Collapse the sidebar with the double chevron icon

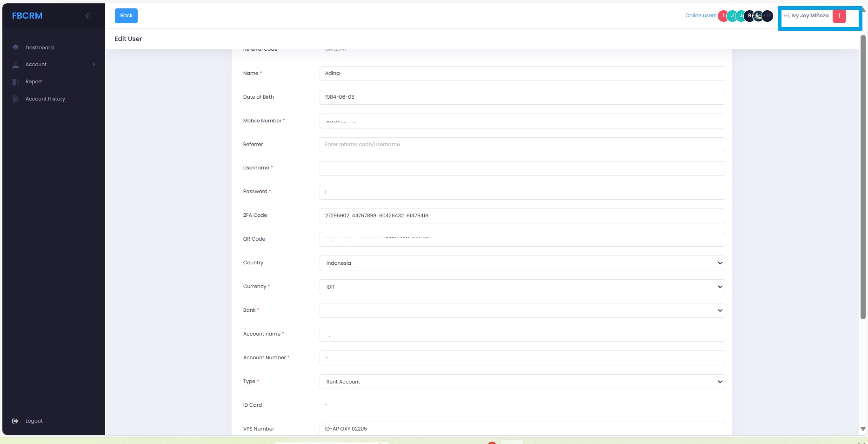pyautogui.click(x=88, y=16)
